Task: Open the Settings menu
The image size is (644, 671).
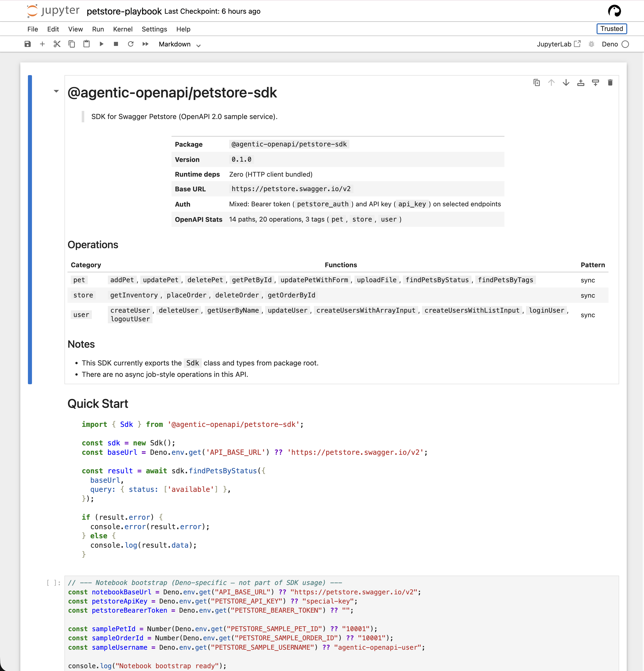Action: point(154,29)
